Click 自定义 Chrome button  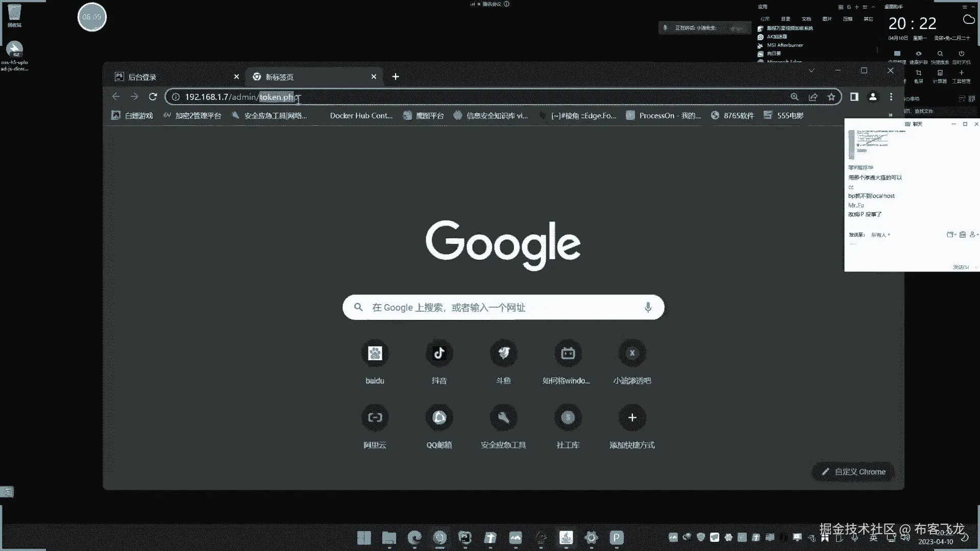pos(853,472)
